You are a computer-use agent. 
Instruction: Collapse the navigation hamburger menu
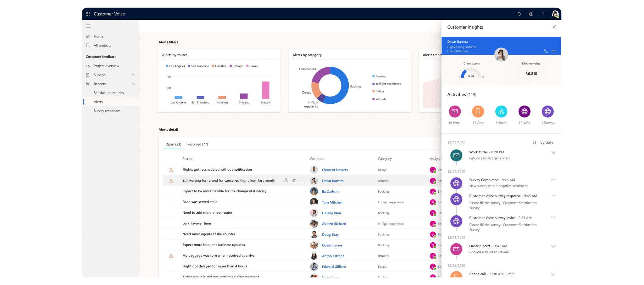click(88, 26)
